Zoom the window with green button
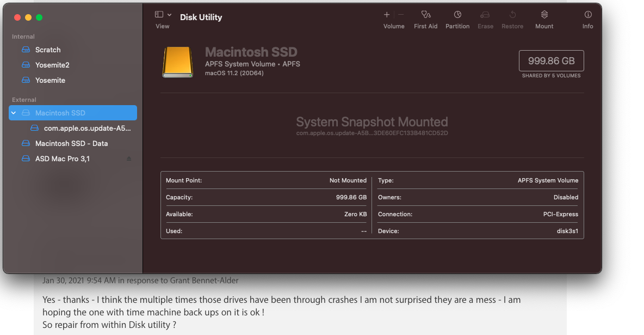 tap(39, 17)
